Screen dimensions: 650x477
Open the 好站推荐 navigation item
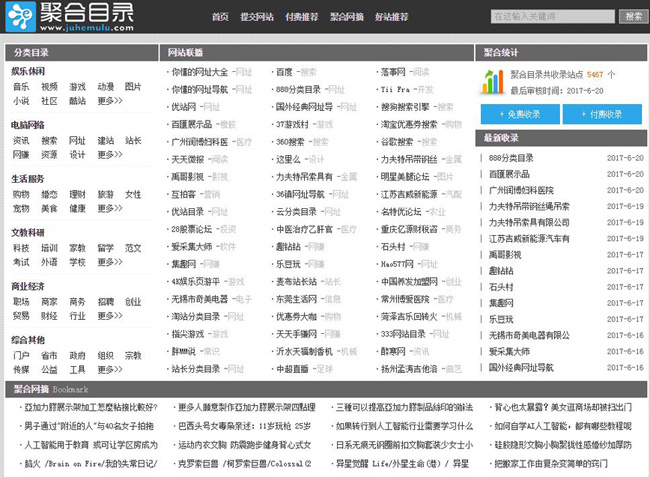pyautogui.click(x=391, y=17)
